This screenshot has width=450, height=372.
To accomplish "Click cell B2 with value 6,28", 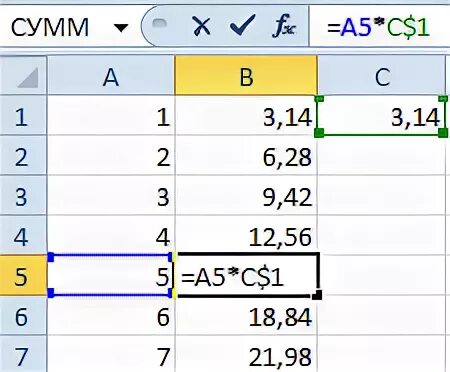I will 246,156.
